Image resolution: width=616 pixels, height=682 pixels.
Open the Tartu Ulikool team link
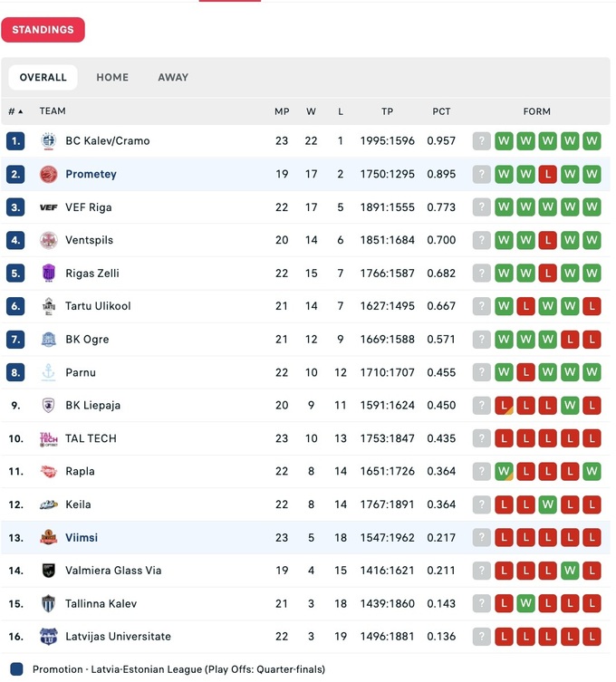coord(98,306)
